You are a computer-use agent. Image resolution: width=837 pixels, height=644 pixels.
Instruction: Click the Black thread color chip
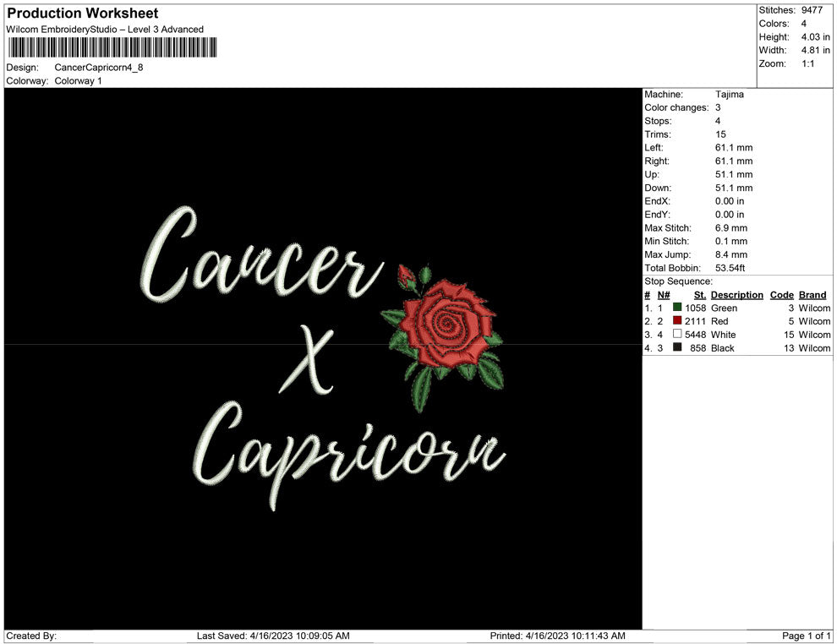tap(676, 347)
